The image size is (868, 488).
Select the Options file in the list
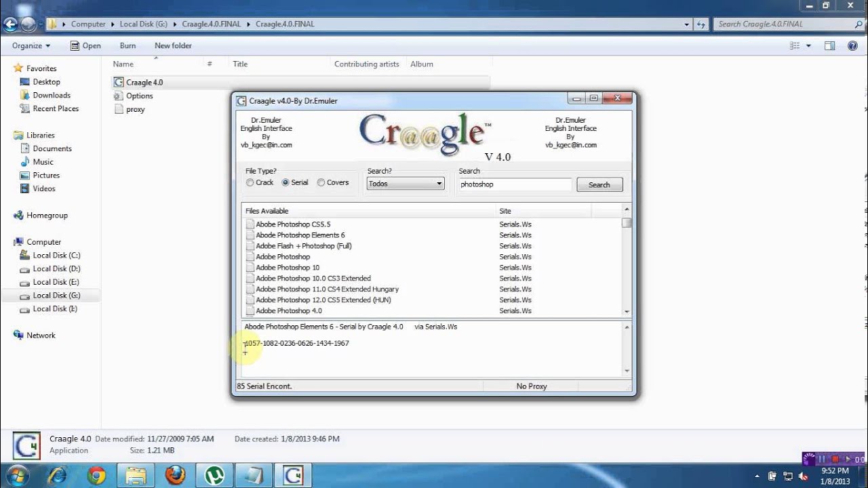[x=139, y=96]
